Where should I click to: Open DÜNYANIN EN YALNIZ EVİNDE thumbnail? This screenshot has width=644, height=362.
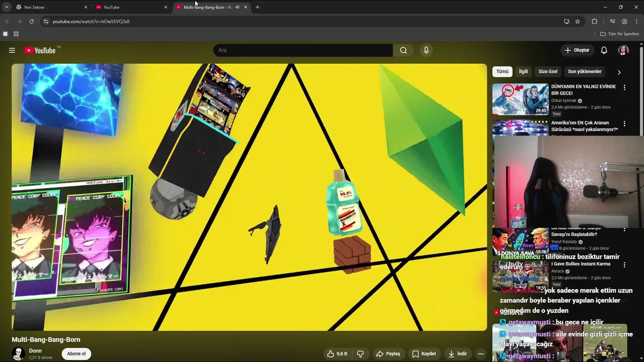(520, 100)
